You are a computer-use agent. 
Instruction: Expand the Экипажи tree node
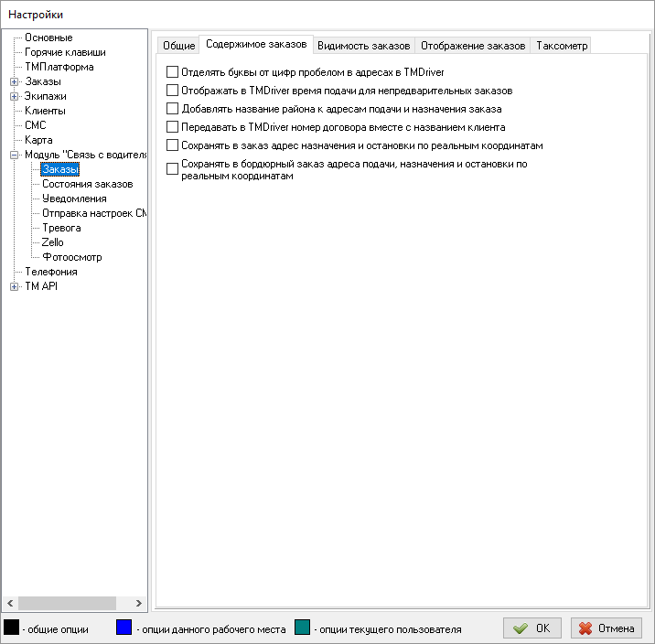tap(14, 96)
